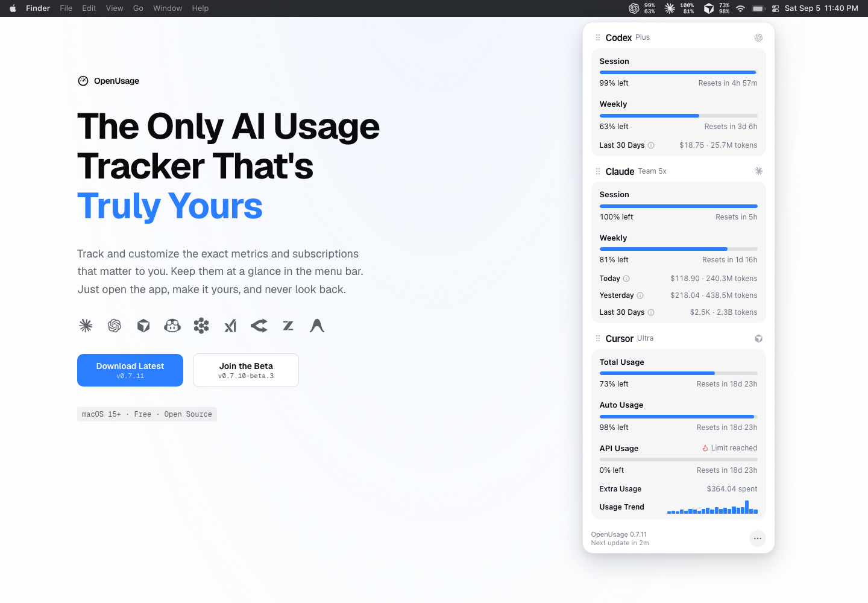
Task: Click the "$18.75 · 25.7M tokens" value
Action: pyautogui.click(x=719, y=145)
